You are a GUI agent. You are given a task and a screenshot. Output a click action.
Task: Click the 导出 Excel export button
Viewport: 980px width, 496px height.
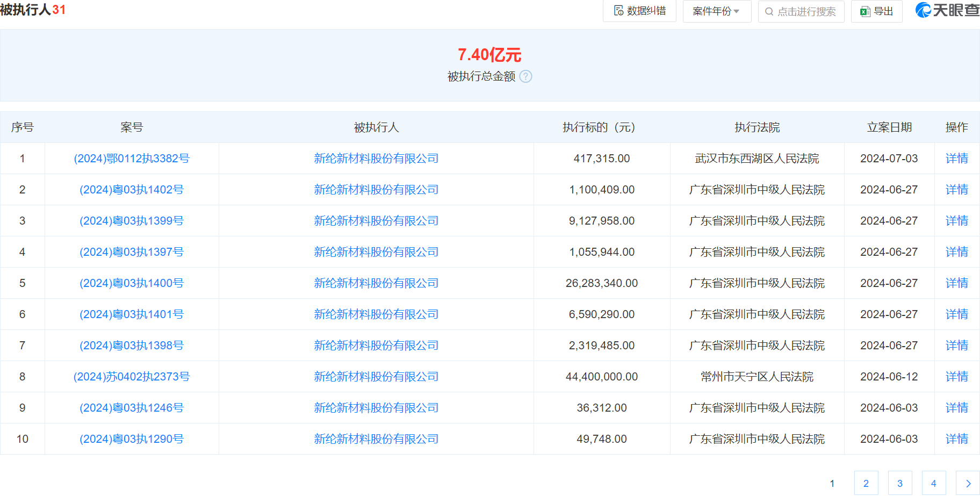tap(876, 11)
